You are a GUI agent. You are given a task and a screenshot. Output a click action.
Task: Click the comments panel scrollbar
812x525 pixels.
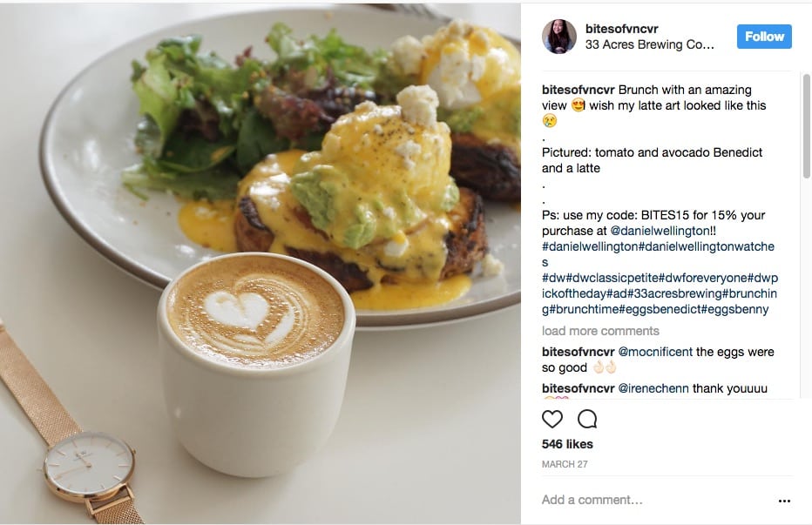pyautogui.click(x=806, y=126)
